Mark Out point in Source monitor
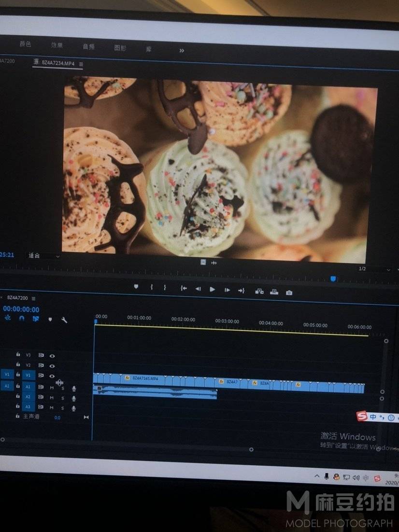The height and width of the screenshot is (532, 399). coord(165,287)
